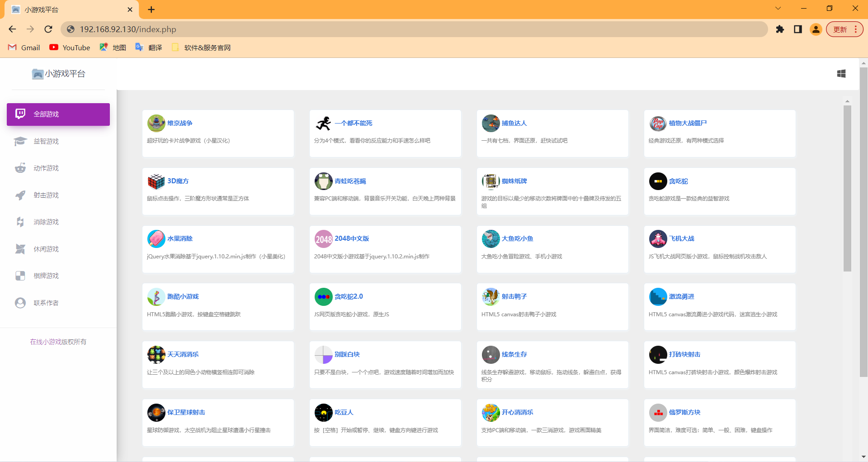Click the inner content scrollbar thumb
868x462 pixels.
[847, 189]
